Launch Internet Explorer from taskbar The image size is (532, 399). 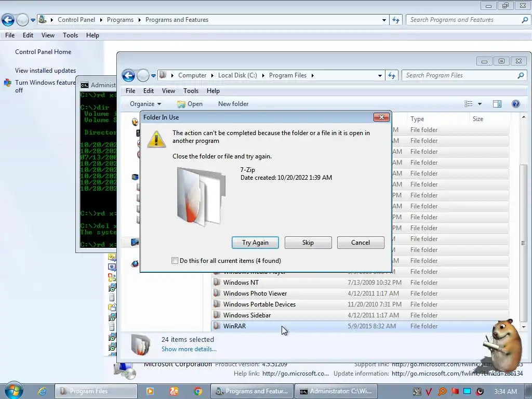click(x=42, y=391)
